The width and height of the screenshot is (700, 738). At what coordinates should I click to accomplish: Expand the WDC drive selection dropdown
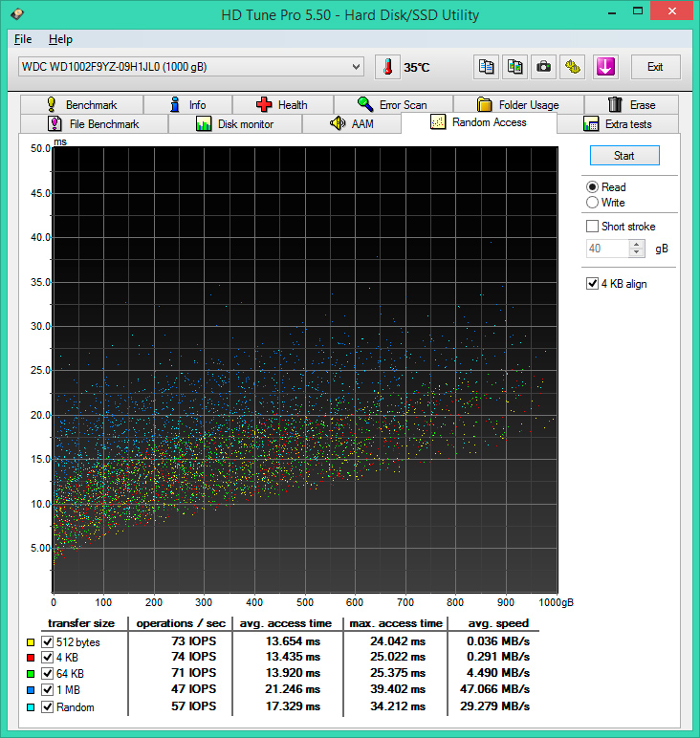click(356, 67)
